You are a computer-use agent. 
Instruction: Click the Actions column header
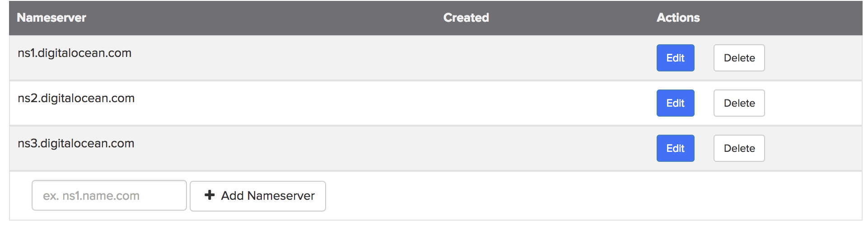678,18
